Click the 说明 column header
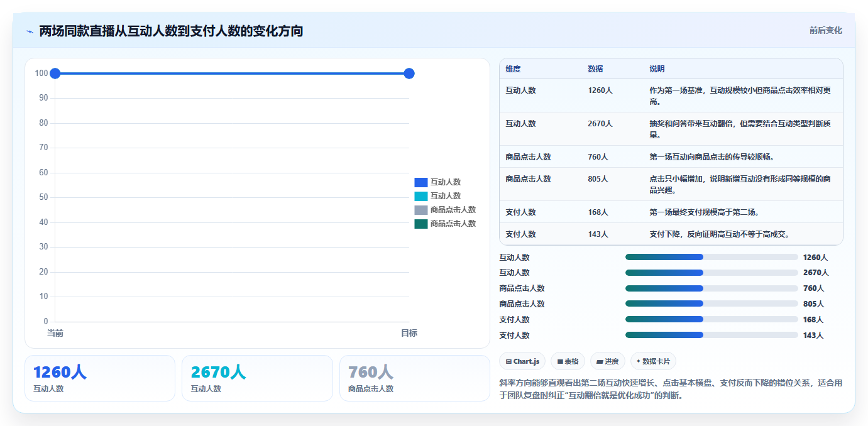 coord(657,69)
